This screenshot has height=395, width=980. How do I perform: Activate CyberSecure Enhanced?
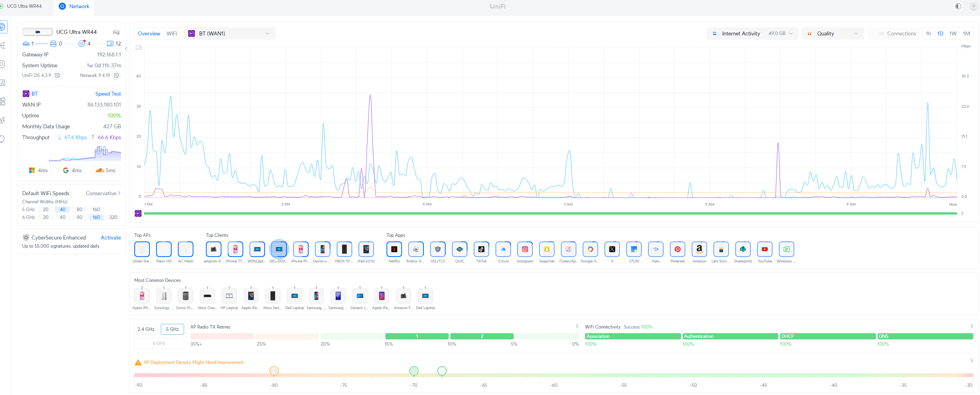111,238
